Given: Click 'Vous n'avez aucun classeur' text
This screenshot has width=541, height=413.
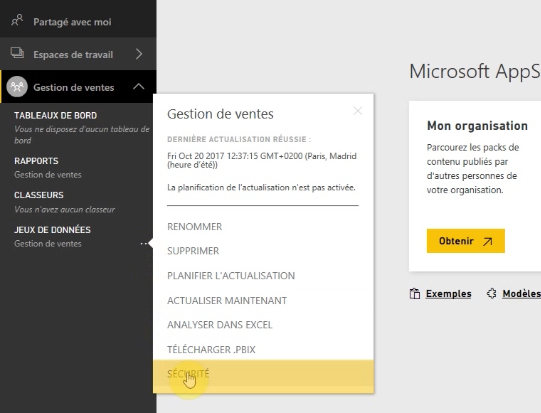Looking at the screenshot, I should click(x=65, y=209).
